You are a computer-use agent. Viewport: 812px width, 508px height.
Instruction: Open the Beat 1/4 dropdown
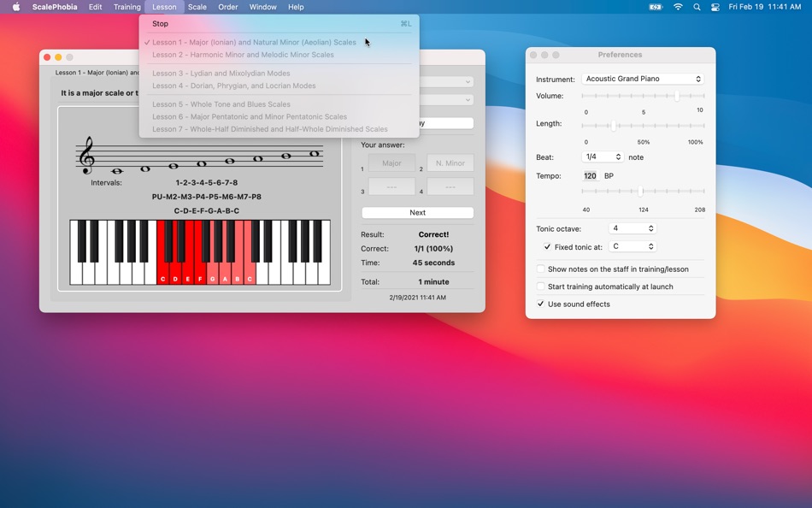[x=603, y=157]
